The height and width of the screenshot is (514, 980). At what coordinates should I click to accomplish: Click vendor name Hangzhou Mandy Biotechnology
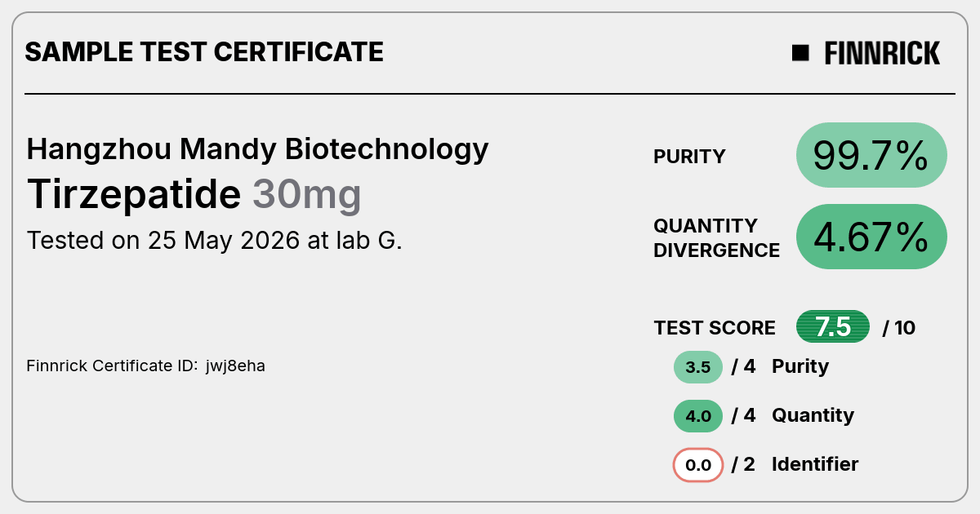pyautogui.click(x=258, y=149)
